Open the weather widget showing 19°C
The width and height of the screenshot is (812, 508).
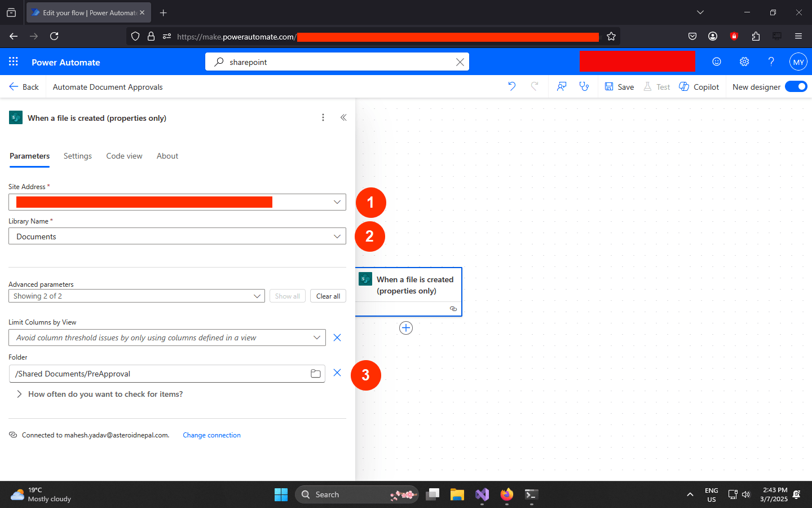[41, 494]
